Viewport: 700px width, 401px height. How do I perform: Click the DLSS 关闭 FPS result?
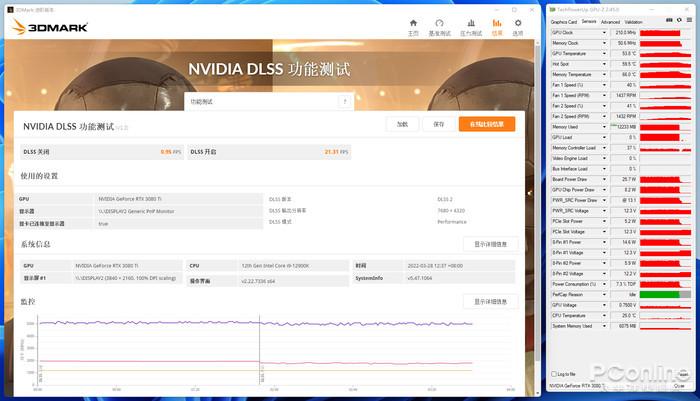coord(171,152)
